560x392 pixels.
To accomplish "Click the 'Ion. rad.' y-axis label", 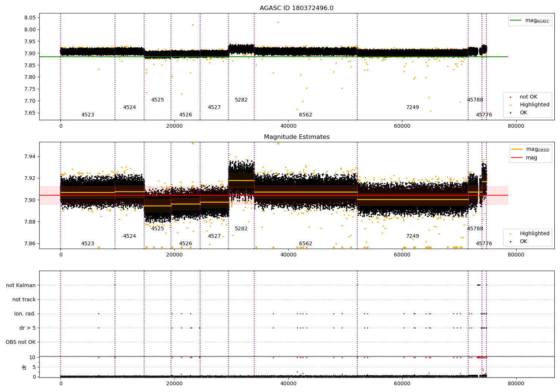I will tap(25, 314).
